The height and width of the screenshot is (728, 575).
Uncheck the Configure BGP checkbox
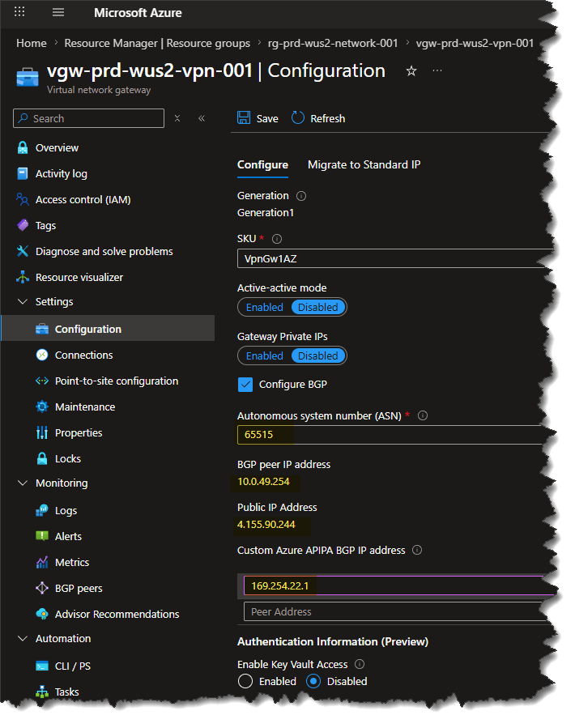(245, 385)
